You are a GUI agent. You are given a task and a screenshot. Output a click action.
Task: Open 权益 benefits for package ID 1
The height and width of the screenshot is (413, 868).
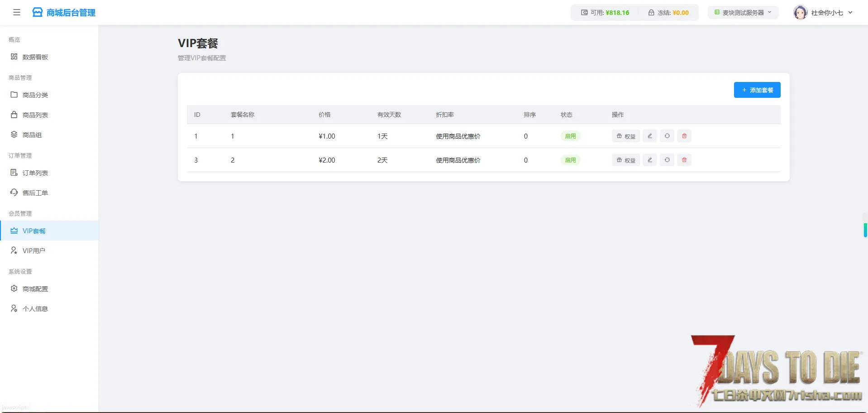coord(625,136)
